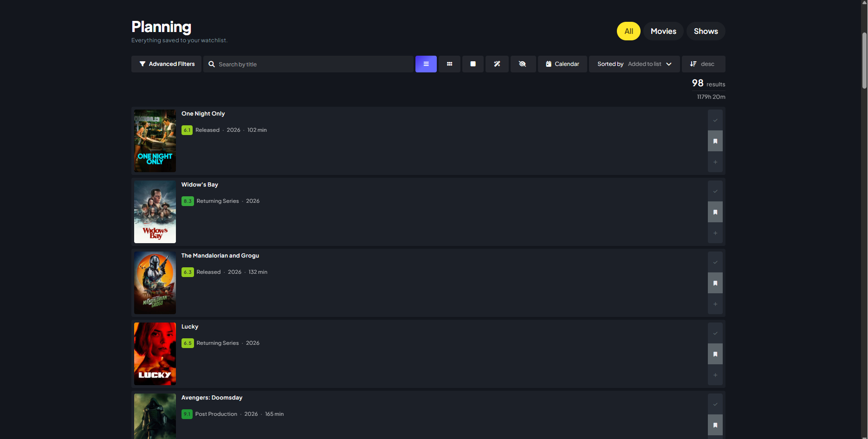
Task: Click the 6.3 rating badge
Action: pos(188,272)
